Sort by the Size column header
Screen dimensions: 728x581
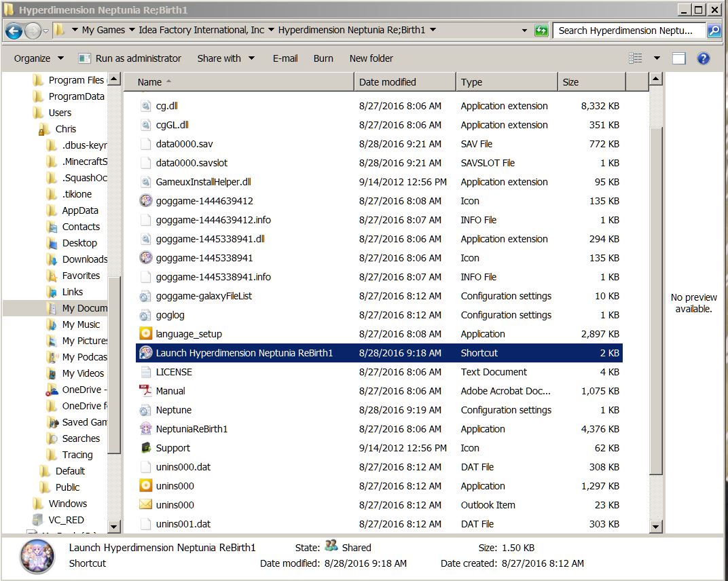coord(591,82)
